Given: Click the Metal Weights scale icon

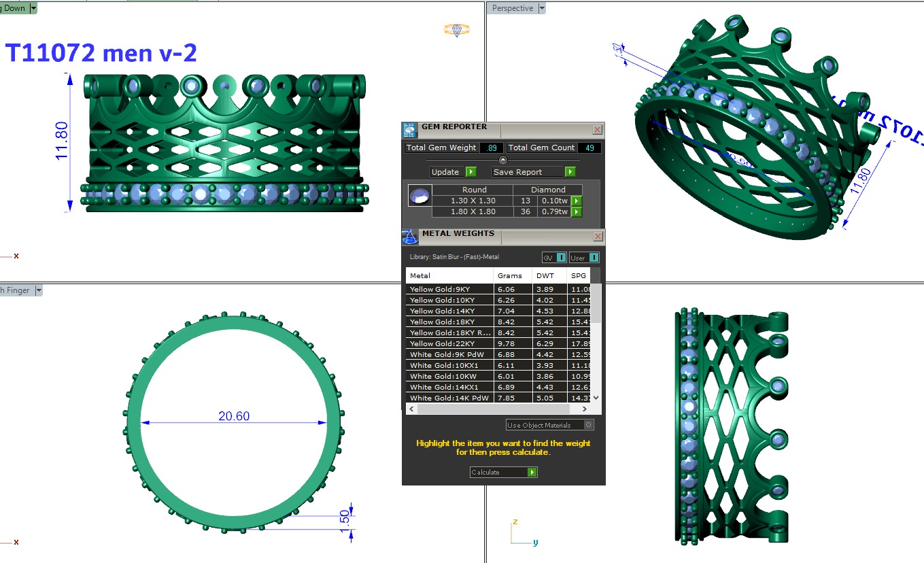Looking at the screenshot, I should [x=409, y=237].
